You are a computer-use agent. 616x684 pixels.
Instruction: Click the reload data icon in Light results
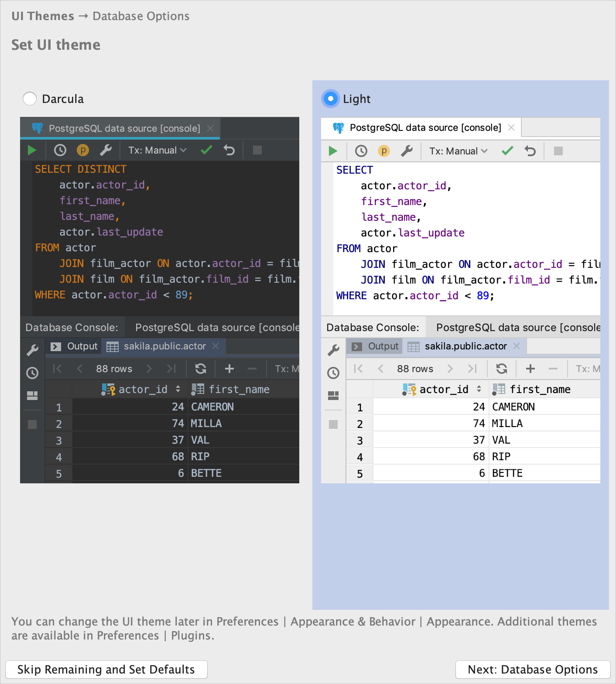click(x=502, y=369)
